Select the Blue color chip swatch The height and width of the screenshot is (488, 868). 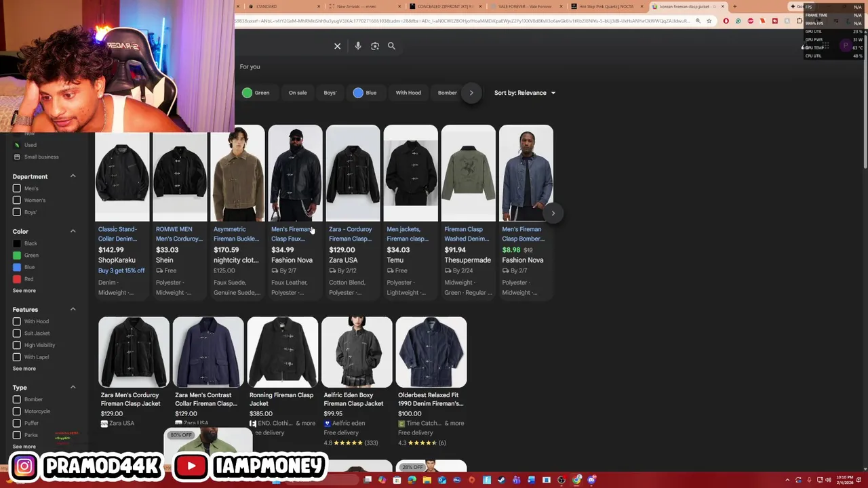click(358, 93)
